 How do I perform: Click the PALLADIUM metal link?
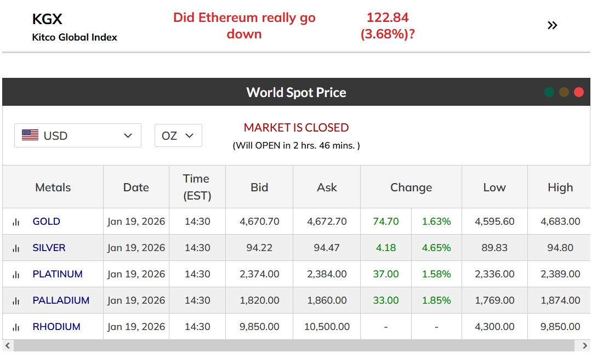point(61,300)
